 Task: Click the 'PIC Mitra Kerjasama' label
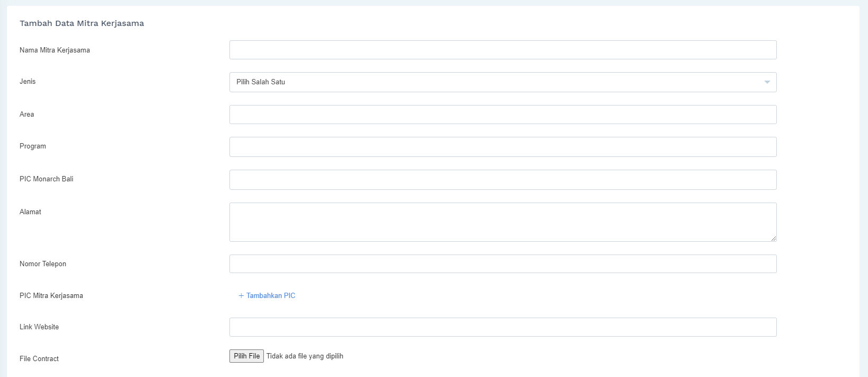51,296
